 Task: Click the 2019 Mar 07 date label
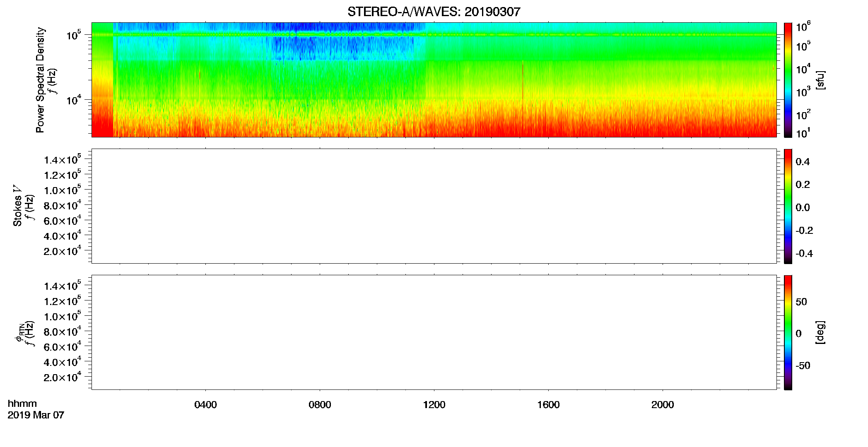pyautogui.click(x=36, y=415)
